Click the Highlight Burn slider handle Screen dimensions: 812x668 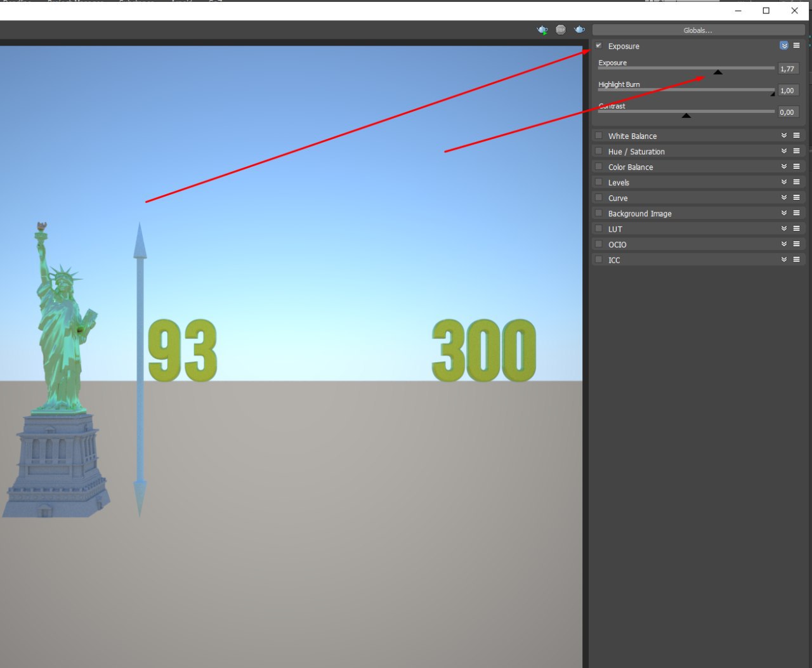pos(773,94)
